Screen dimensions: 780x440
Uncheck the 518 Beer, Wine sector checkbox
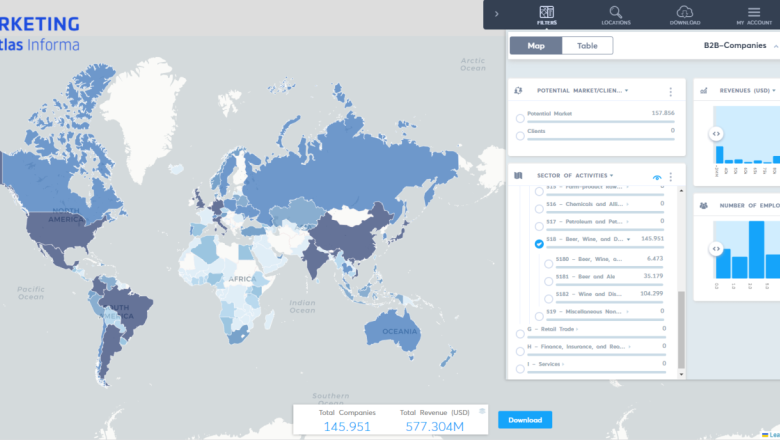coord(539,244)
